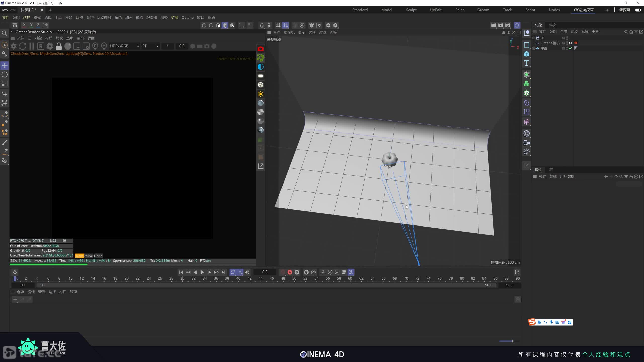Select the Rotate tool in left toolbar
The width and height of the screenshot is (644, 362).
[x=4, y=74]
